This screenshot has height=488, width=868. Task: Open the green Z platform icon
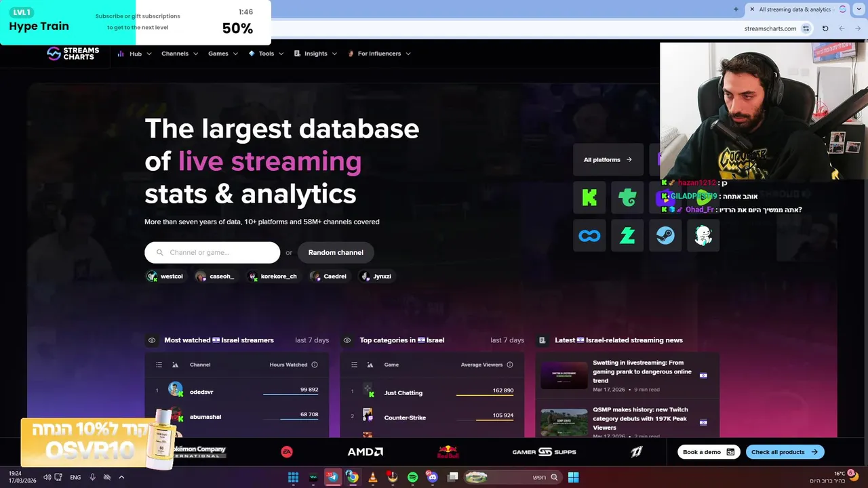click(x=627, y=236)
